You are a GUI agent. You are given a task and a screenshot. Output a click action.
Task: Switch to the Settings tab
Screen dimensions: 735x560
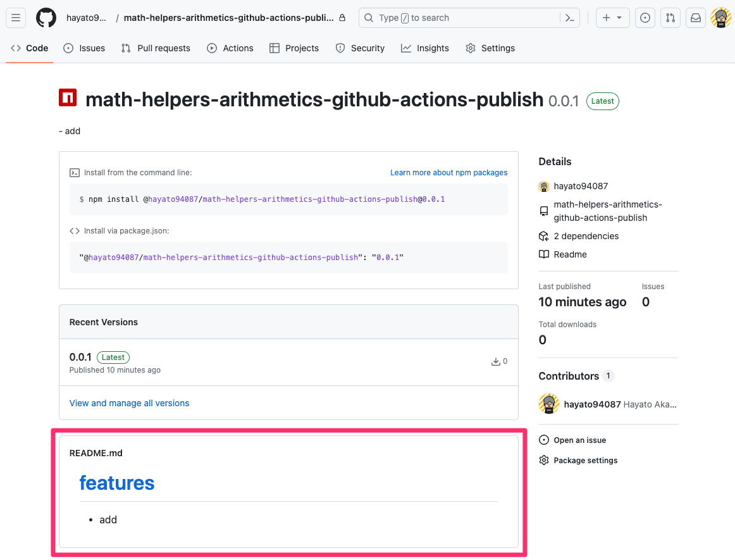pos(490,48)
